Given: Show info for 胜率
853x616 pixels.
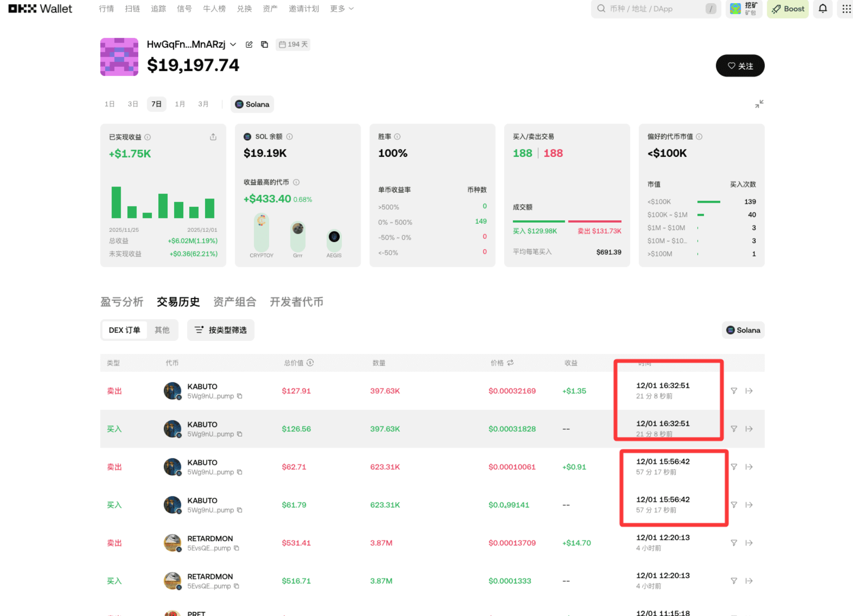Looking at the screenshot, I should tap(397, 137).
